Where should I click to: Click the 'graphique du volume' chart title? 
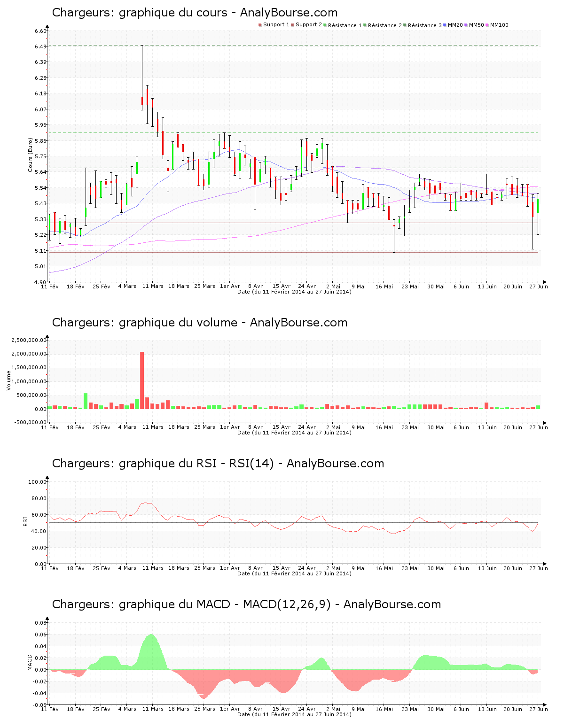pos(199,323)
